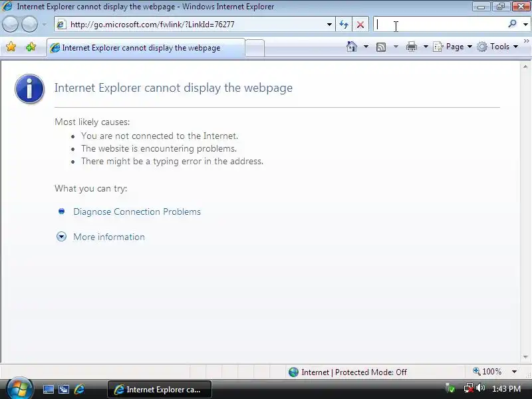The width and height of the screenshot is (532, 399).
Task: Click the address bar URL field
Action: (194, 25)
